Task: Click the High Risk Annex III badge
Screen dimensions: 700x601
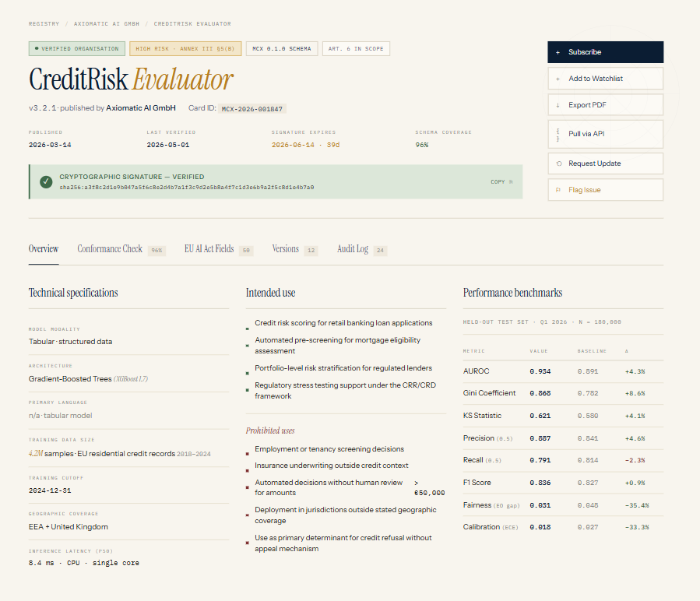Action: (x=185, y=49)
